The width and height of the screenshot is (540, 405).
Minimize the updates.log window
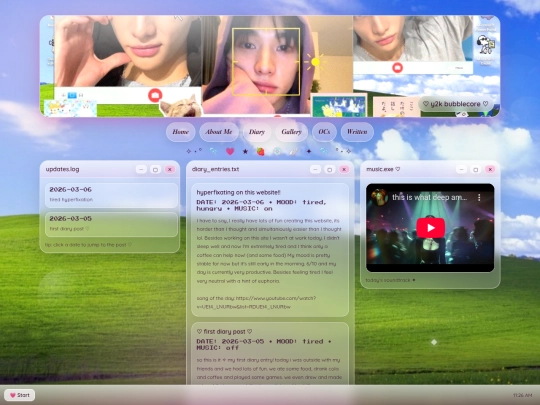[141, 169]
